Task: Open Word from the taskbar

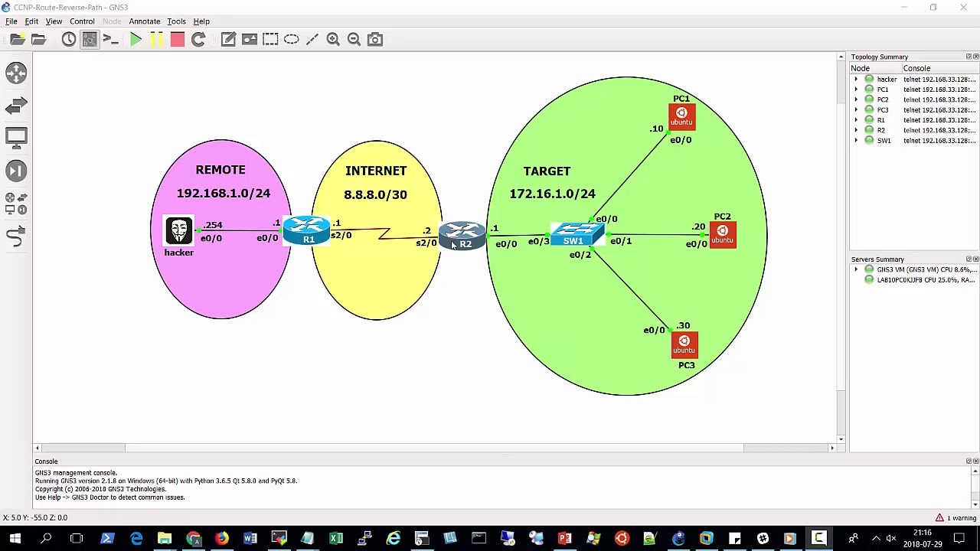Action: tap(250, 539)
